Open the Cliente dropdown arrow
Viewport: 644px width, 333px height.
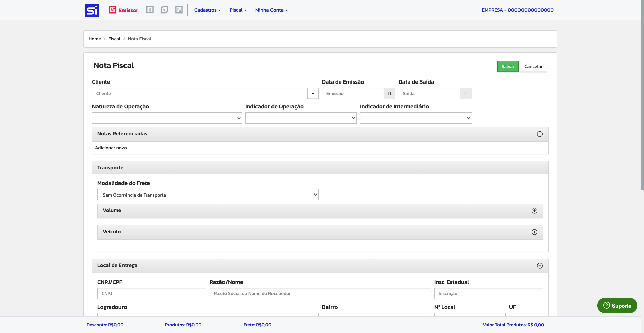pos(313,94)
